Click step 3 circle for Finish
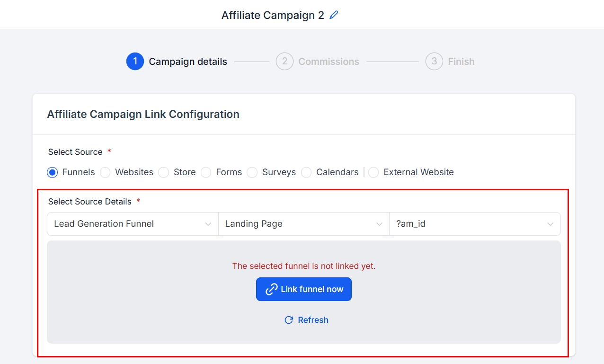 (x=434, y=62)
